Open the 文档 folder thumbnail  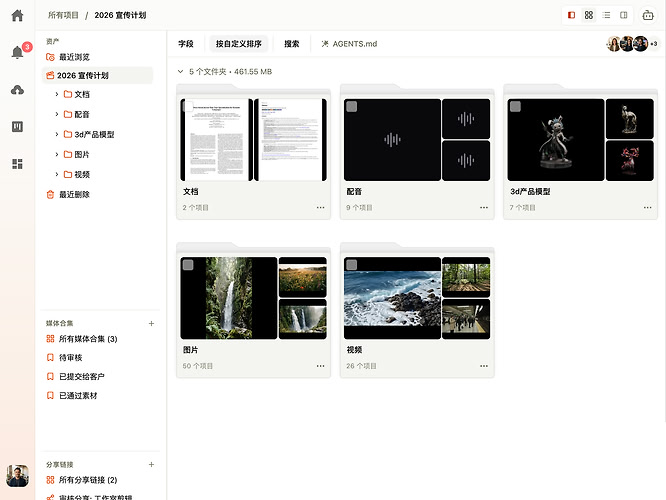coord(254,140)
